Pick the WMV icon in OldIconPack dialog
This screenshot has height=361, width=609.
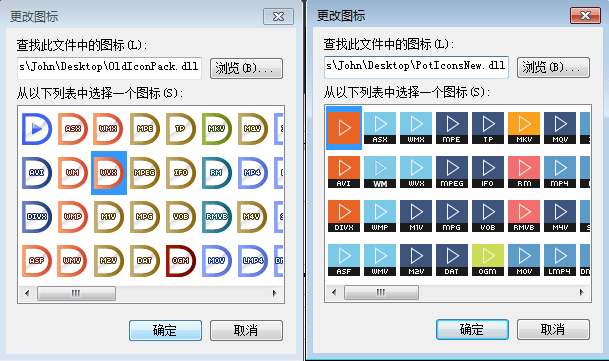click(x=73, y=260)
